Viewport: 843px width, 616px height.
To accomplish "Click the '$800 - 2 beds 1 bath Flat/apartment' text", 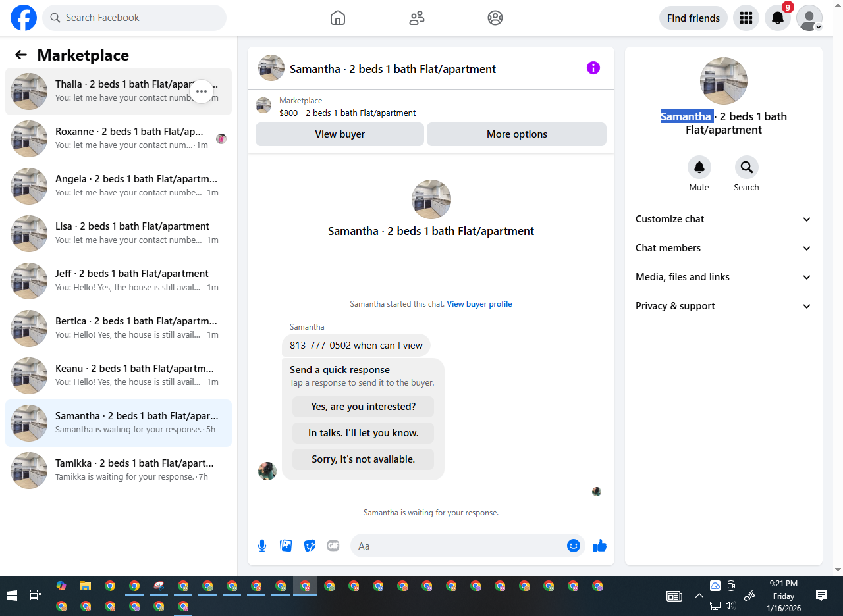I will 348,113.
